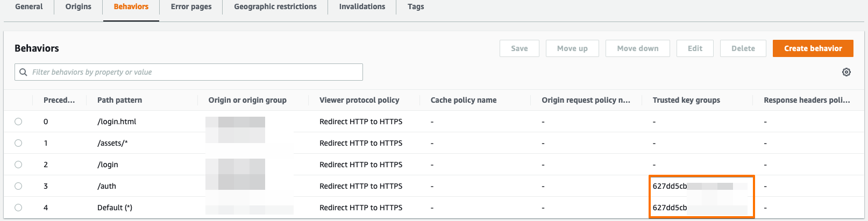Go to the Error pages tab
Viewport: 868px width, 221px height.
[x=191, y=7]
